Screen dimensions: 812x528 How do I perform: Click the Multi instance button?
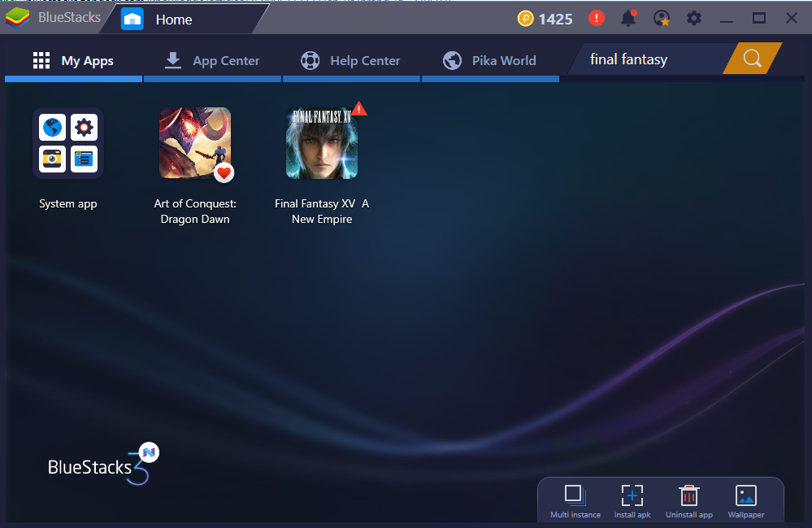click(x=575, y=502)
